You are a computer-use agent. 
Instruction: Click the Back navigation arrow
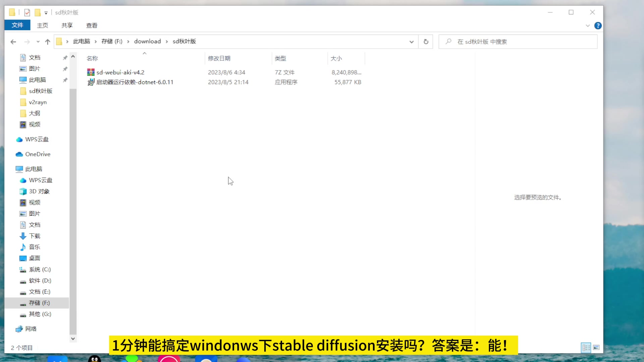pyautogui.click(x=13, y=42)
